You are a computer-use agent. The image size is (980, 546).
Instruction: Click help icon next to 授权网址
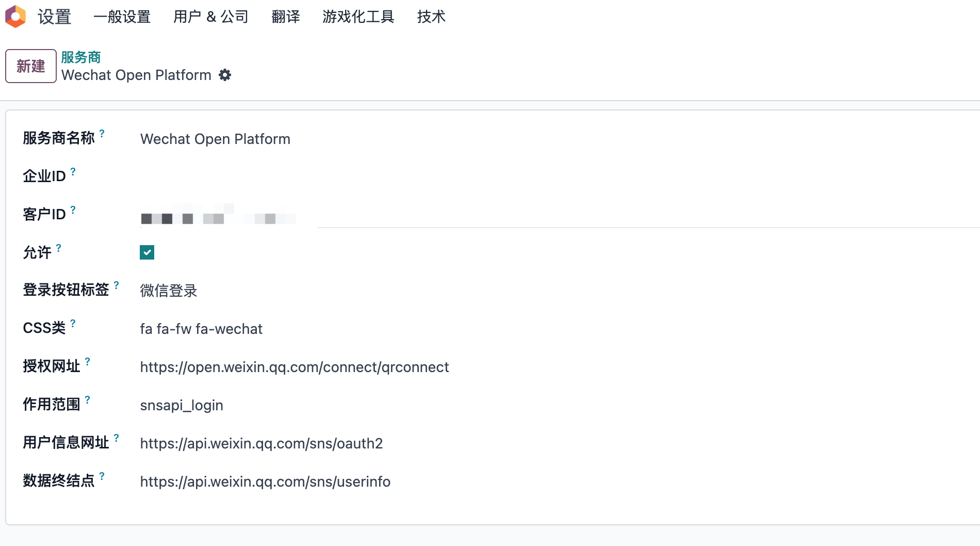(x=88, y=361)
